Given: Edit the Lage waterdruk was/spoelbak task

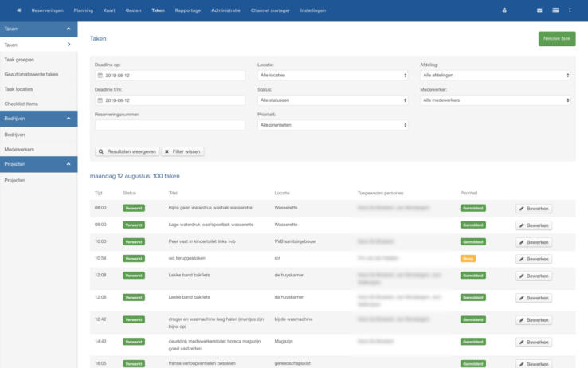Looking at the screenshot, I should click(x=534, y=225).
